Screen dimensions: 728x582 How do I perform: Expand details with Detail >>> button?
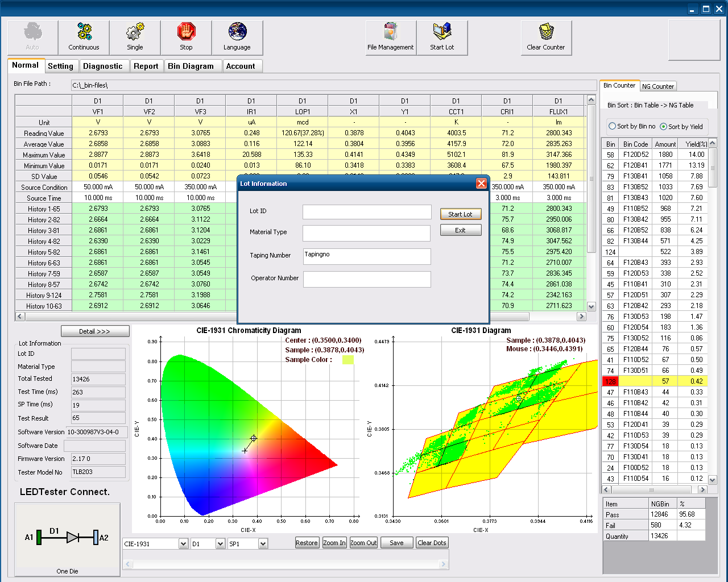coord(95,331)
